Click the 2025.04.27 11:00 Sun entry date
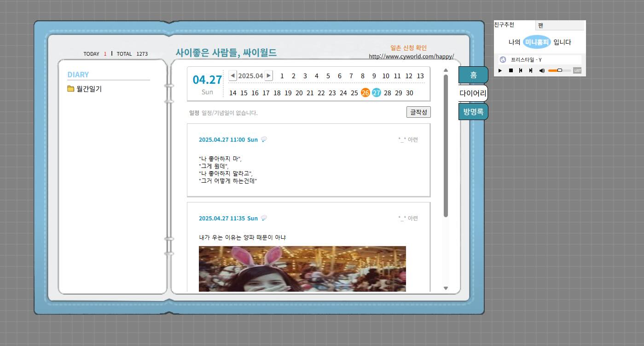 click(x=228, y=140)
